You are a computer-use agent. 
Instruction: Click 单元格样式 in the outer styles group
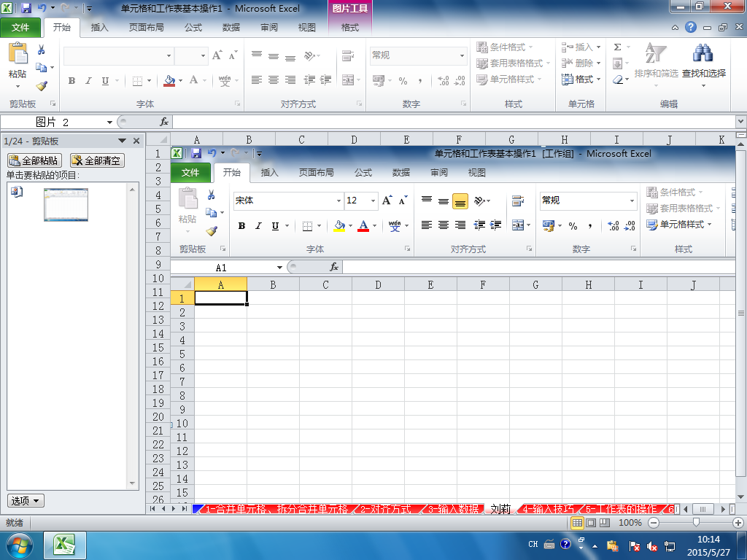coord(508,79)
